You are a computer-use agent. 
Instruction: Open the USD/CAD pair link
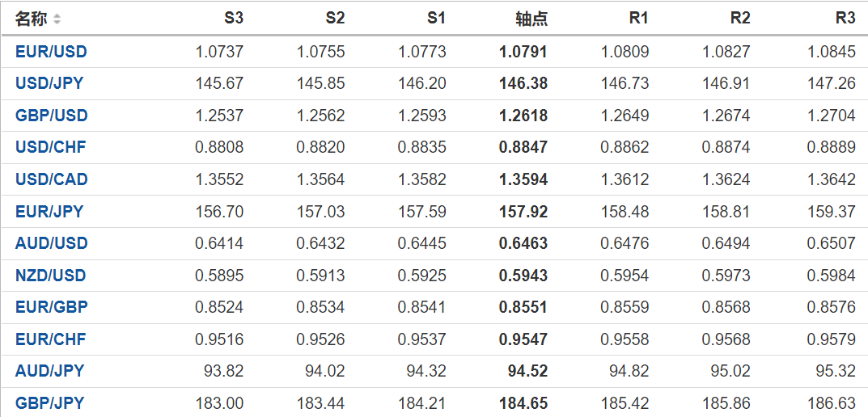51,179
